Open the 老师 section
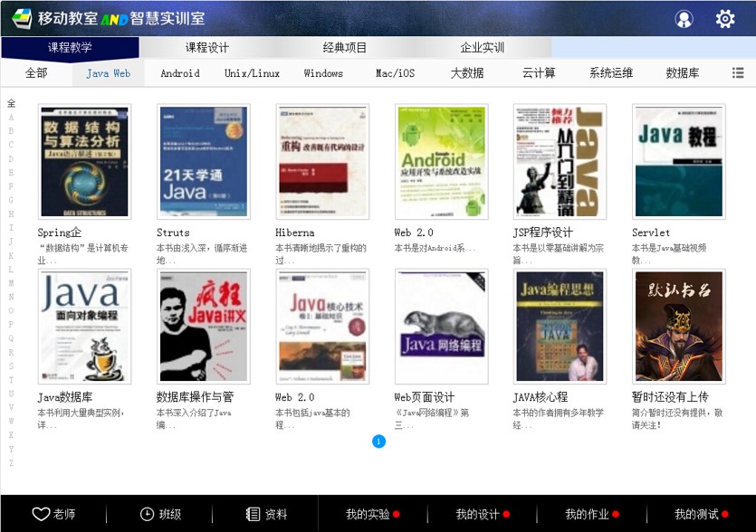The height and width of the screenshot is (532, 756). click(53, 514)
